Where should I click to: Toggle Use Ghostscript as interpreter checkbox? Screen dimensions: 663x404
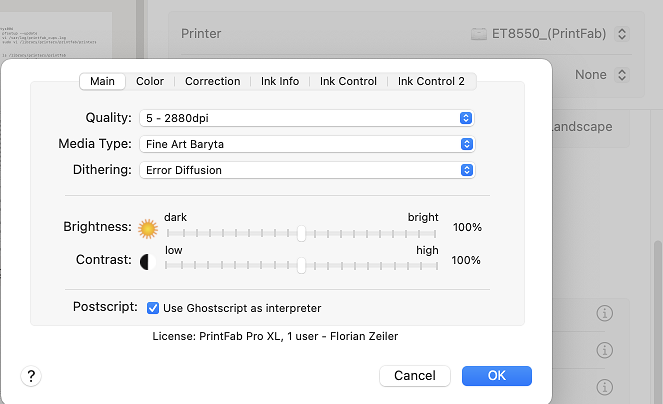(153, 308)
